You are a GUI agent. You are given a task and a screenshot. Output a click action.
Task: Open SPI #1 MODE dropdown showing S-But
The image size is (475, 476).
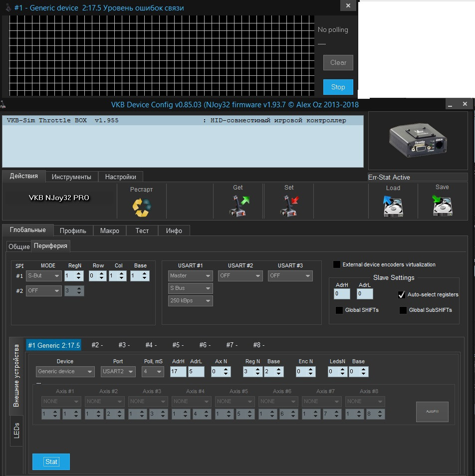click(x=44, y=275)
